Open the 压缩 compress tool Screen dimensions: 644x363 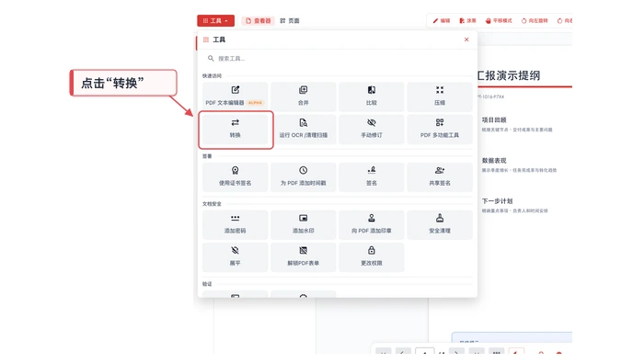(x=440, y=96)
